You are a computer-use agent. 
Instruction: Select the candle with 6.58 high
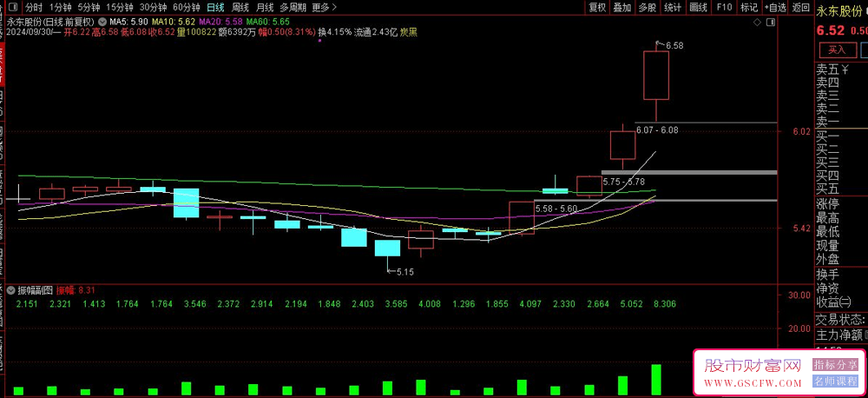pyautogui.click(x=656, y=75)
